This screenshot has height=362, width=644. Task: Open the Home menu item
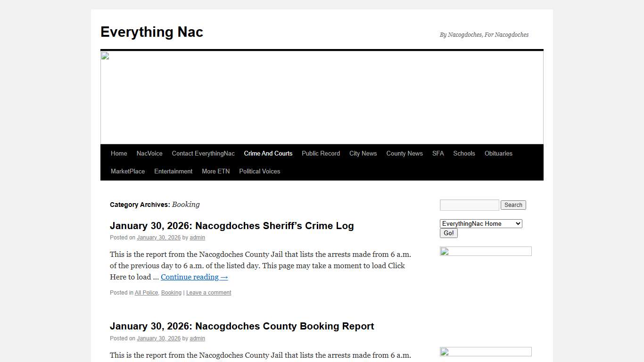(x=118, y=153)
